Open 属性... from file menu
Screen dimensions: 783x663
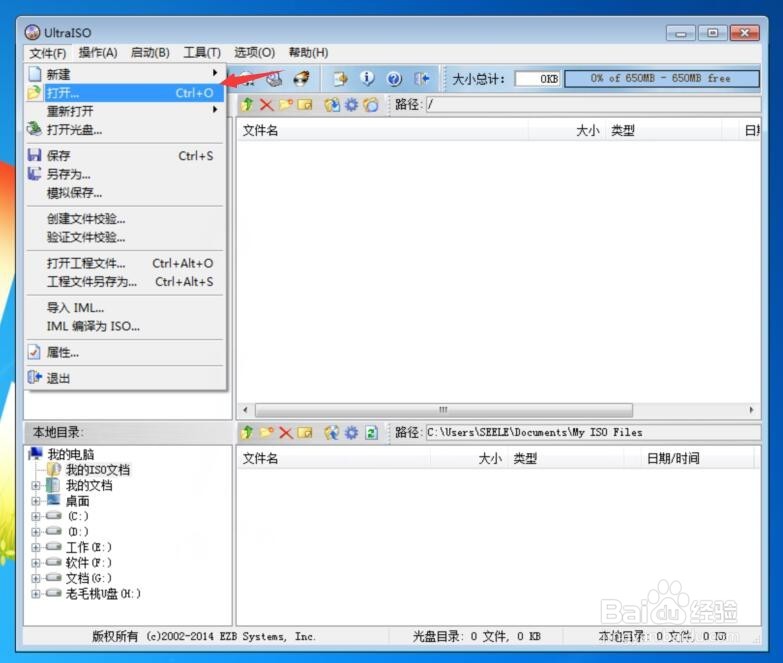tap(125, 352)
